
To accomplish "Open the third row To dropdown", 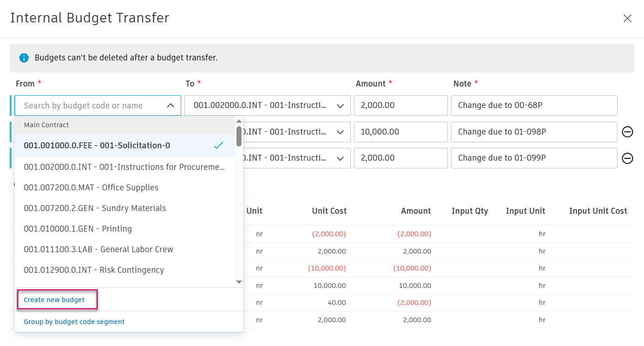I will pyautogui.click(x=340, y=158).
